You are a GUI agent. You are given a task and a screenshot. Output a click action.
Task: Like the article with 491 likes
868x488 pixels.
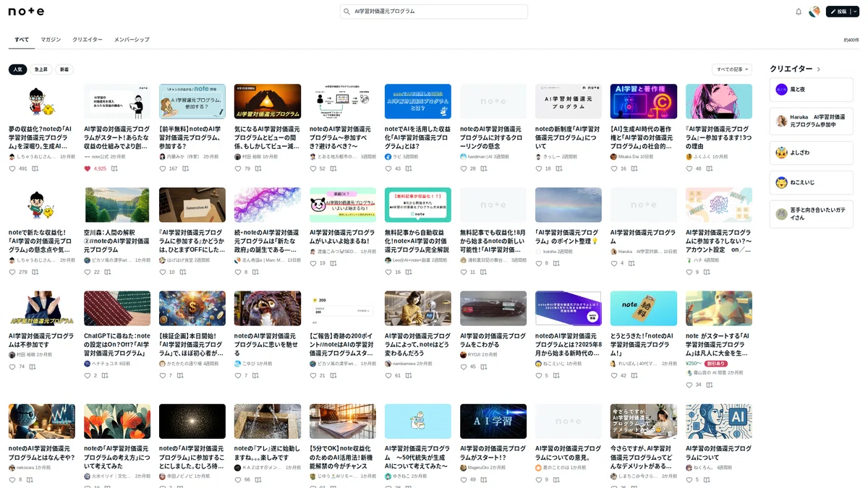12,168
